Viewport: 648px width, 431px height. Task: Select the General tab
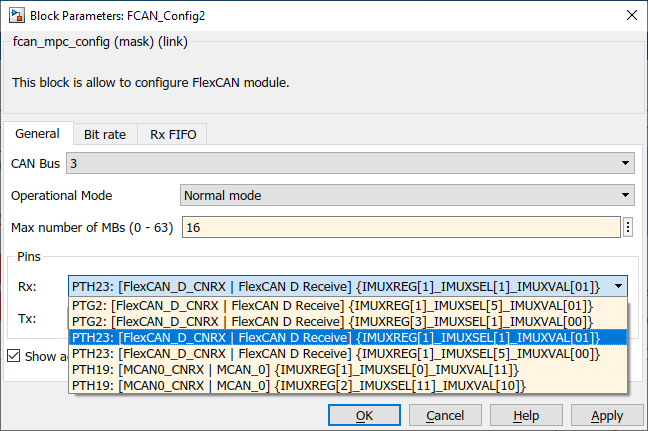click(x=37, y=134)
